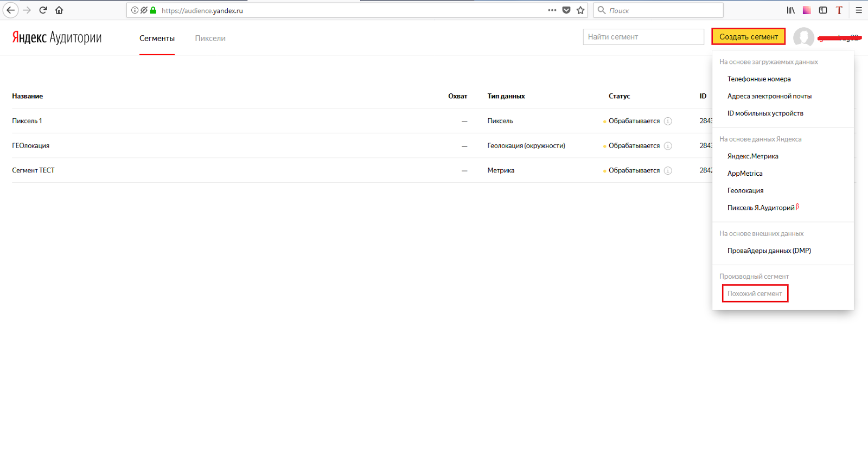Show status info for the Сегмент ТЕСТ row
Screen dimensions: 868x460
[668, 171]
